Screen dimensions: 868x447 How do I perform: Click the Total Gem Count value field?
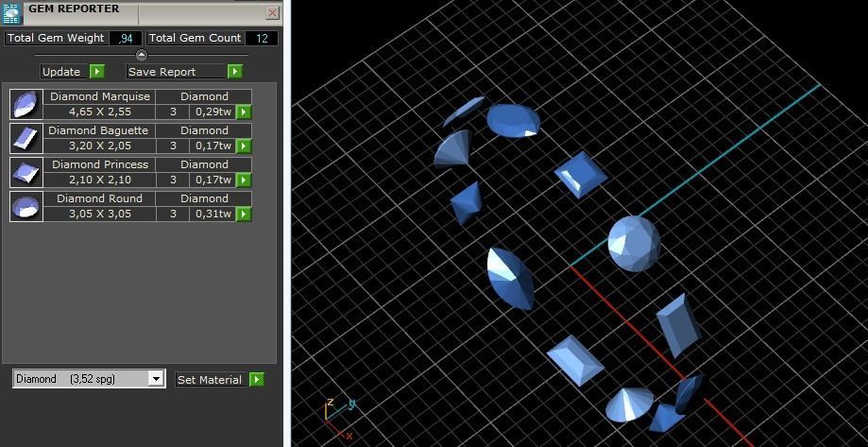coord(262,38)
